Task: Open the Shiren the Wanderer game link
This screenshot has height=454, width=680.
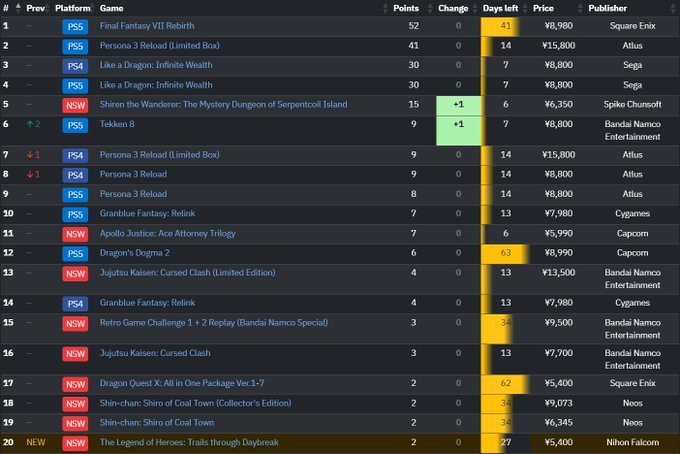Action: (x=223, y=104)
